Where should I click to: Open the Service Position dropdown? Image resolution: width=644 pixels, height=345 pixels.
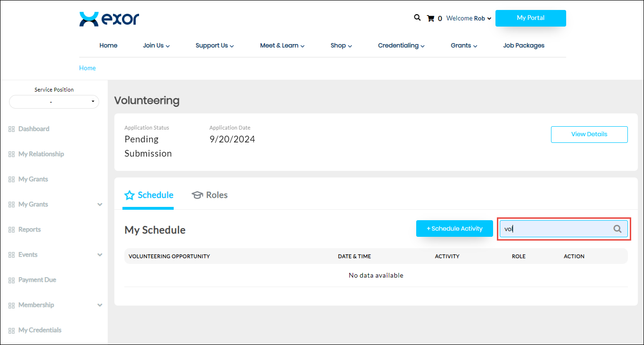(54, 102)
